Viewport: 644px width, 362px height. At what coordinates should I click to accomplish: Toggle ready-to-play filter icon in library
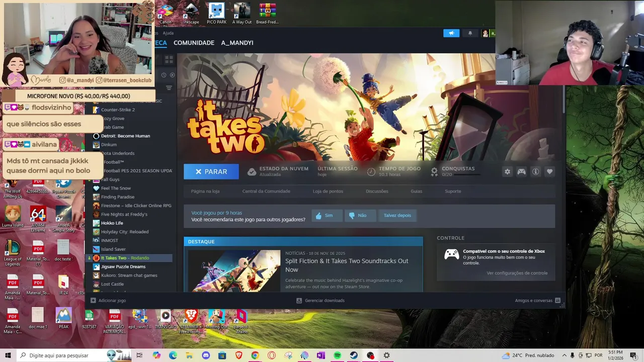172,75
